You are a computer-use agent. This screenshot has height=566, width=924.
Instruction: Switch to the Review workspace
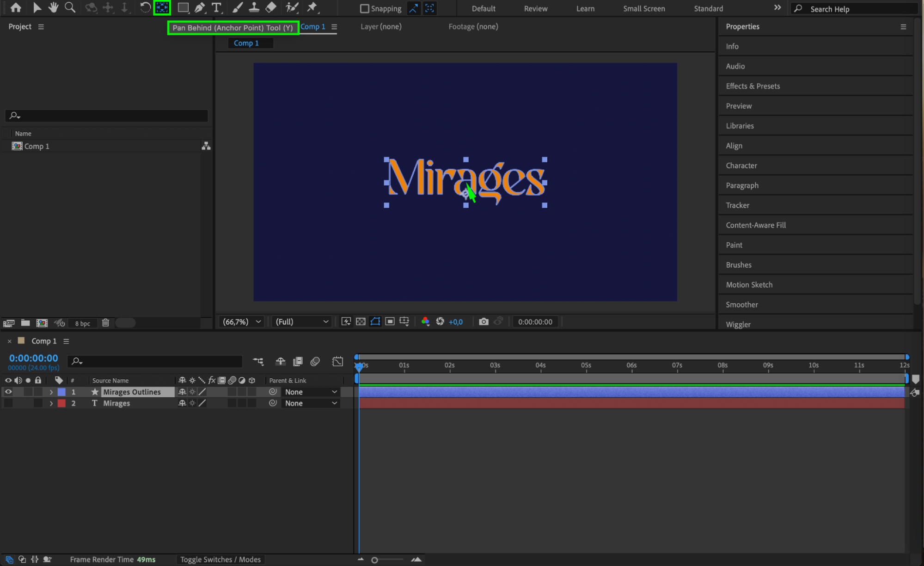coord(535,8)
